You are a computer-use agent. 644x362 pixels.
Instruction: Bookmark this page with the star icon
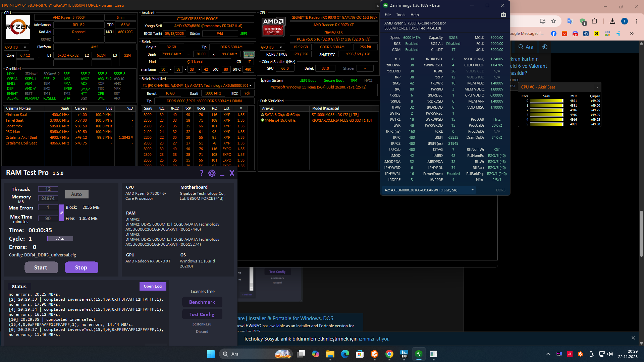pyautogui.click(x=553, y=21)
